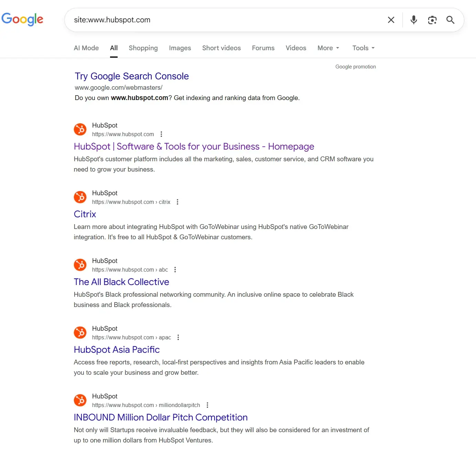Click the HubSpot favicon next to the Citrix result
The width and height of the screenshot is (476, 449).
[80, 197]
